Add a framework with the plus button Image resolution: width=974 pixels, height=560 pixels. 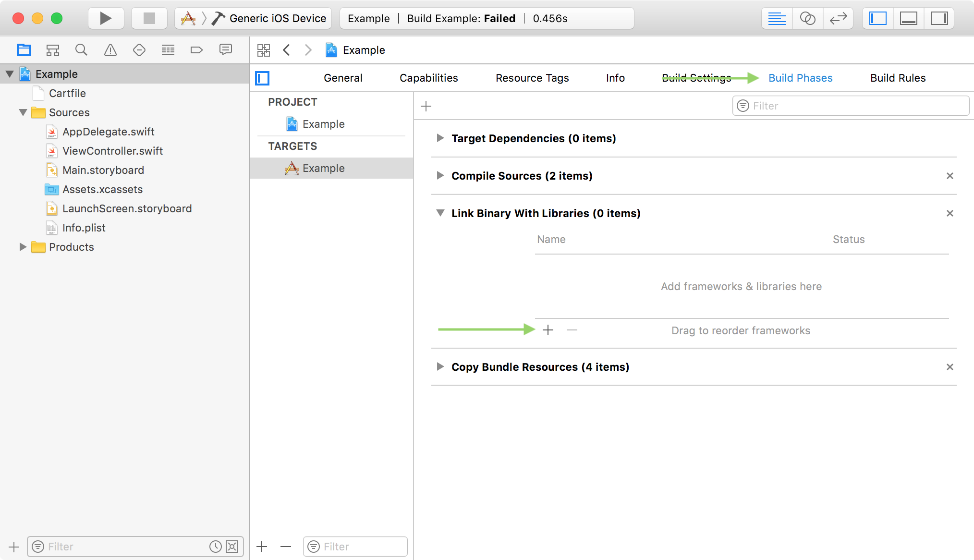click(x=548, y=330)
